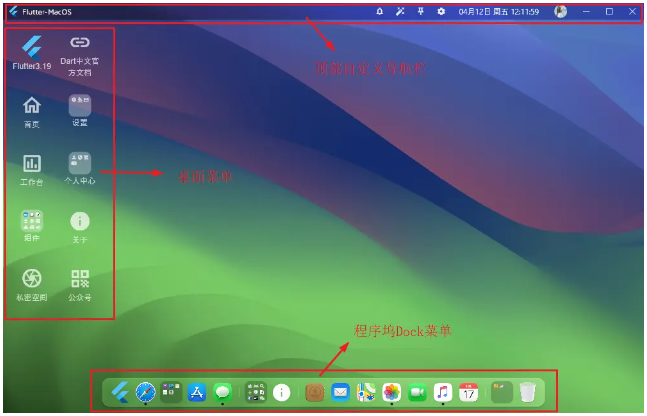This screenshot has width=647, height=416.
Task: Click the white info circle in the Dock
Action: [281, 392]
